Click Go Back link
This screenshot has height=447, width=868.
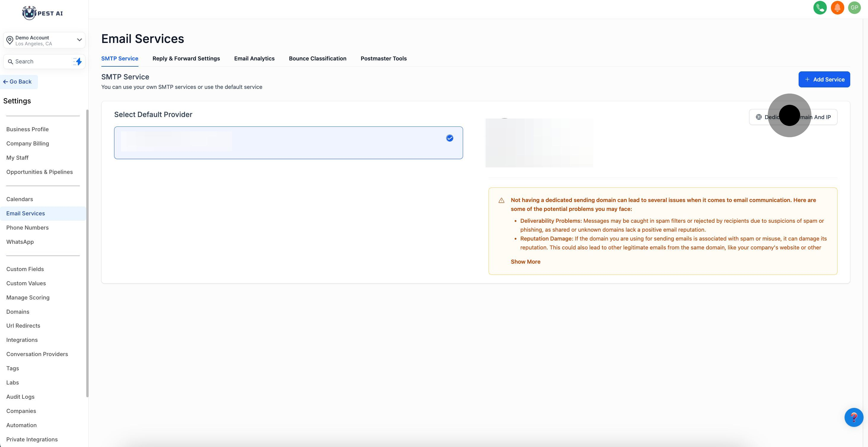[17, 82]
